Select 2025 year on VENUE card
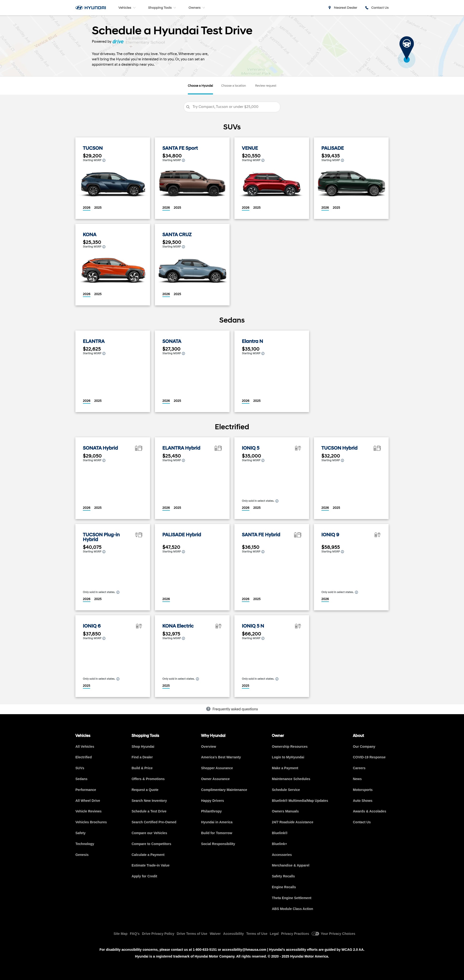Image resolution: width=464 pixels, height=980 pixels. tap(257, 208)
